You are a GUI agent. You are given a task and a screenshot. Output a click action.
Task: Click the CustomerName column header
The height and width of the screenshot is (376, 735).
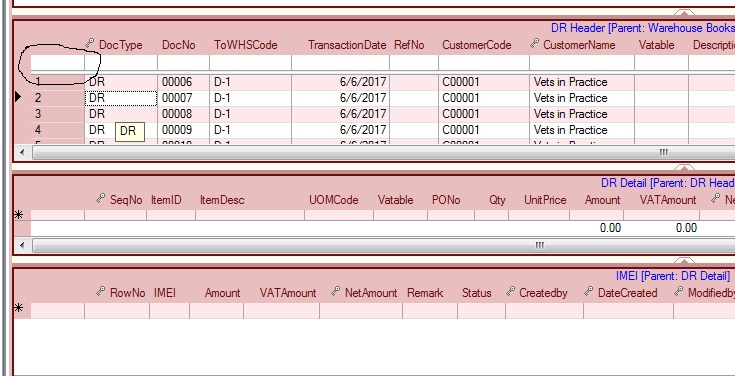(579, 45)
